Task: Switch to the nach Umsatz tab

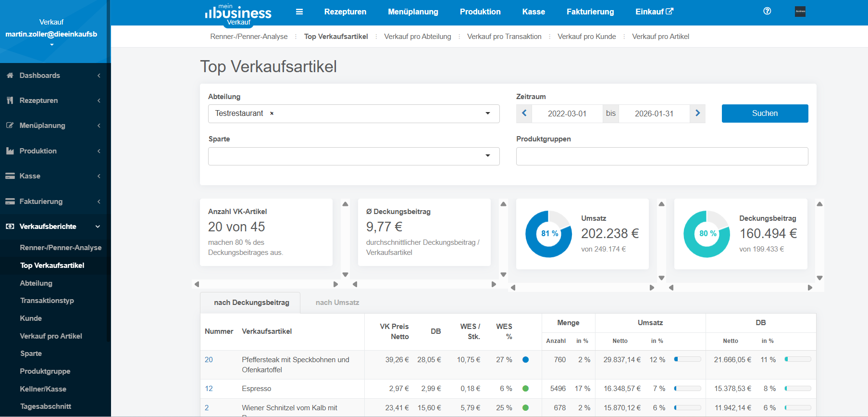Action: pyautogui.click(x=337, y=303)
